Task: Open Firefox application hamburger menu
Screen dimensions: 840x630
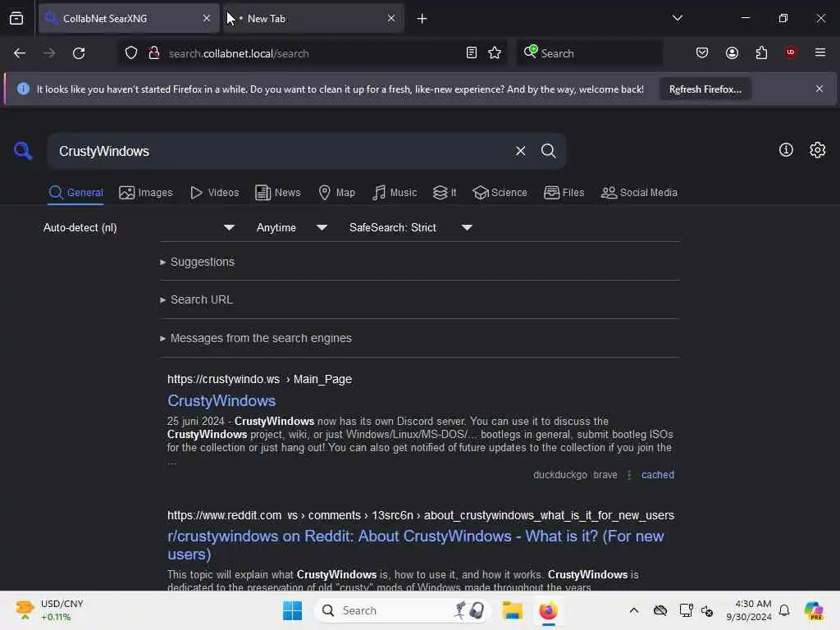Action: (x=820, y=52)
